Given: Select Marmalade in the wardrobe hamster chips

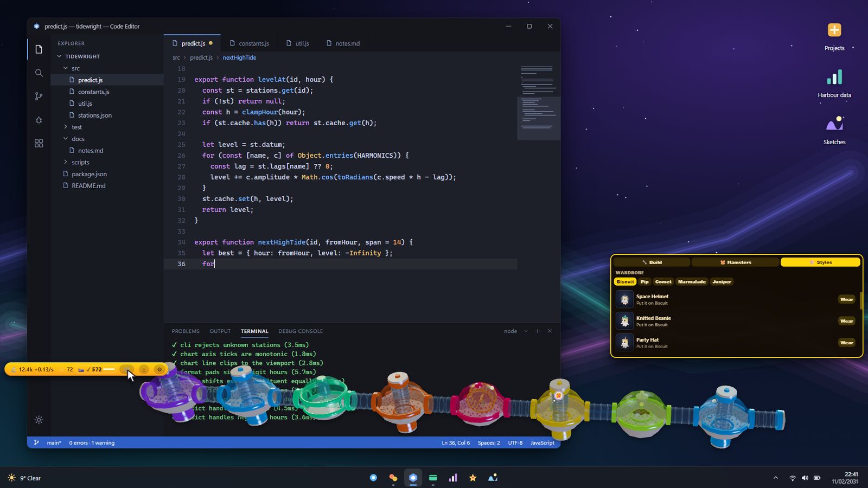Looking at the screenshot, I should 692,282.
